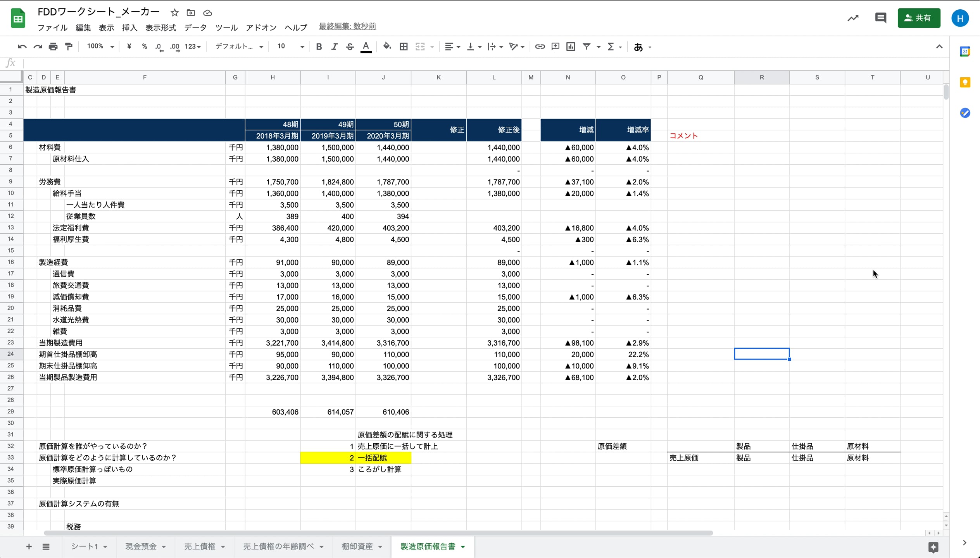Click the paint format roller icon

point(69,46)
